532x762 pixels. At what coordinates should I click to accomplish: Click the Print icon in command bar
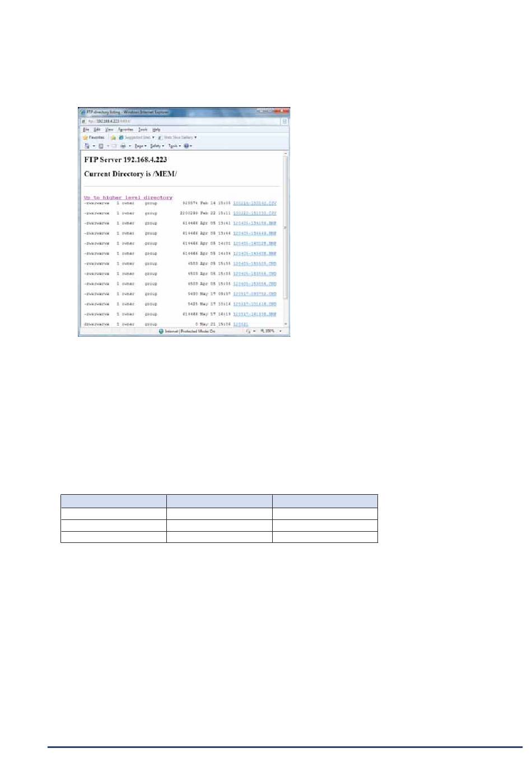click(x=123, y=146)
